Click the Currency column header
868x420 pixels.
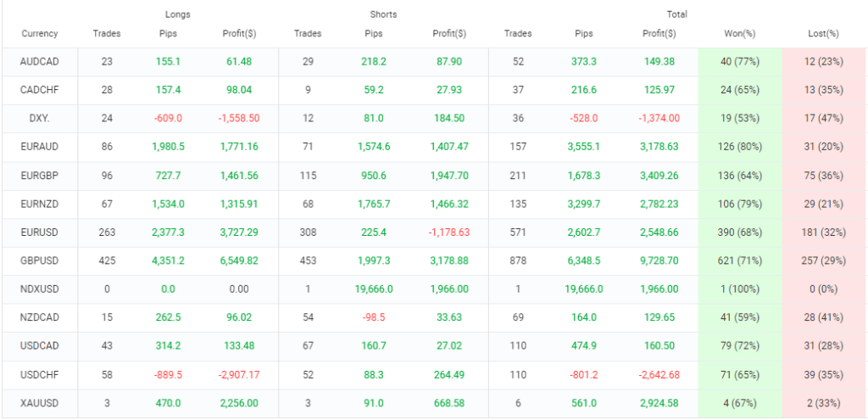coord(40,34)
